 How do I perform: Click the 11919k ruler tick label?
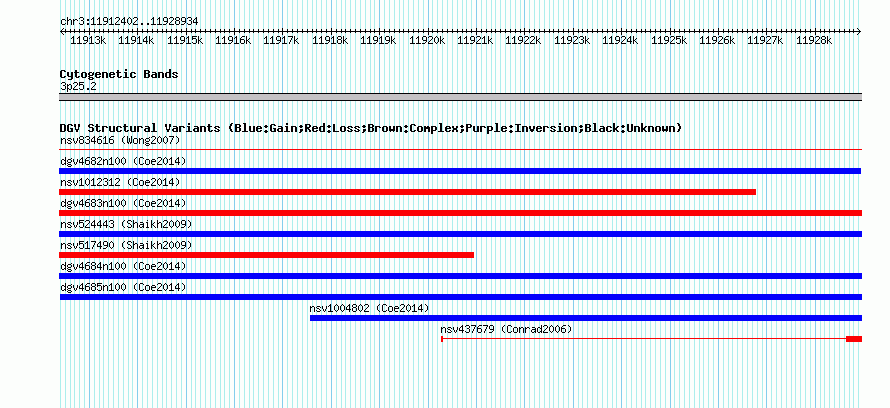coord(379,40)
